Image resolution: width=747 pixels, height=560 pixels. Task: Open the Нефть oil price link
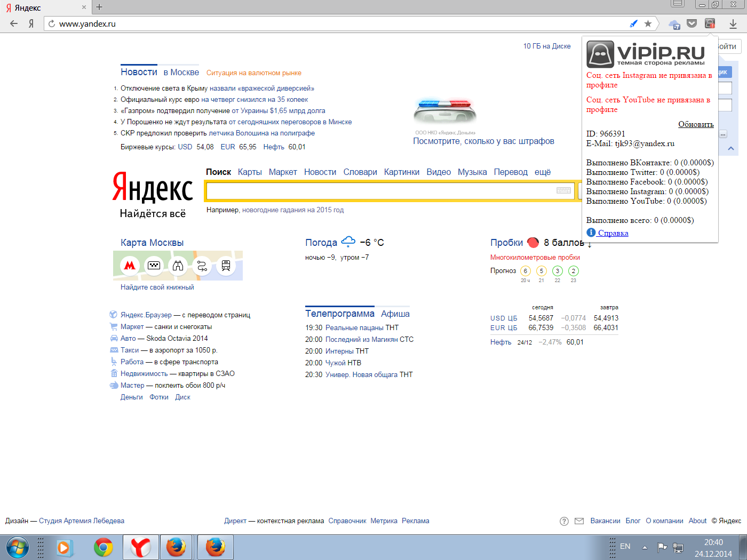coord(500,342)
